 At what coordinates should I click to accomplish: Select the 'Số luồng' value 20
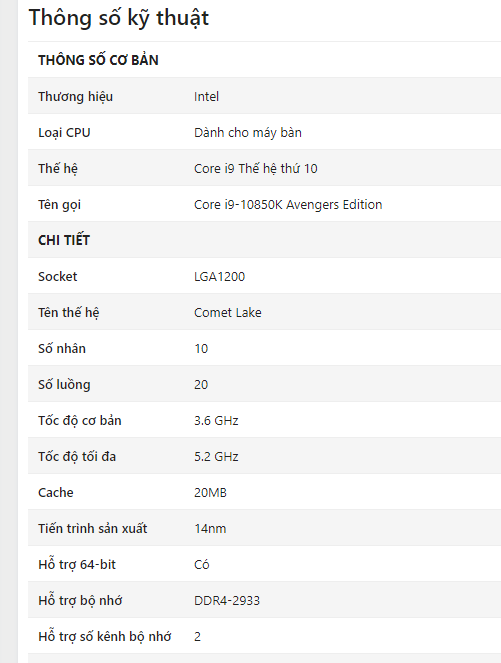(x=201, y=384)
